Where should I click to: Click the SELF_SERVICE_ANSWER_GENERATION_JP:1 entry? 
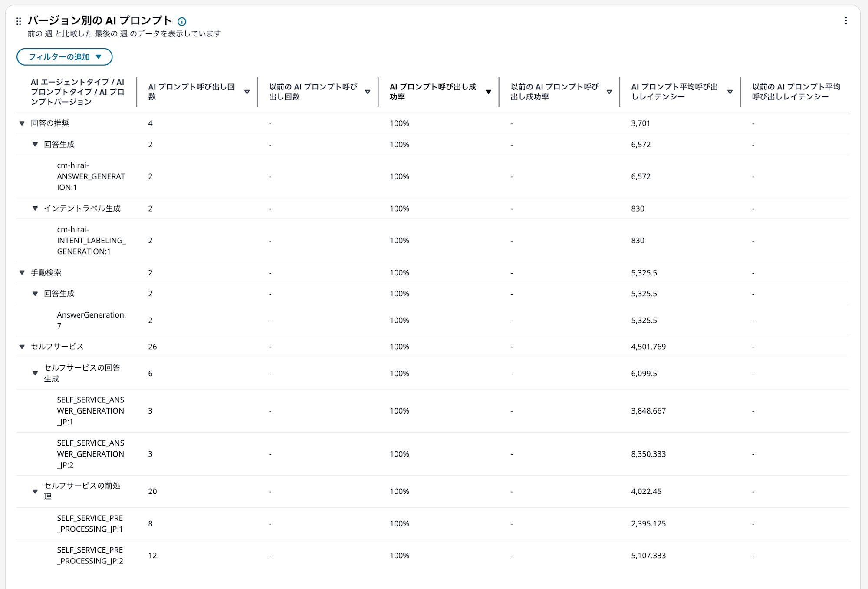click(x=90, y=410)
